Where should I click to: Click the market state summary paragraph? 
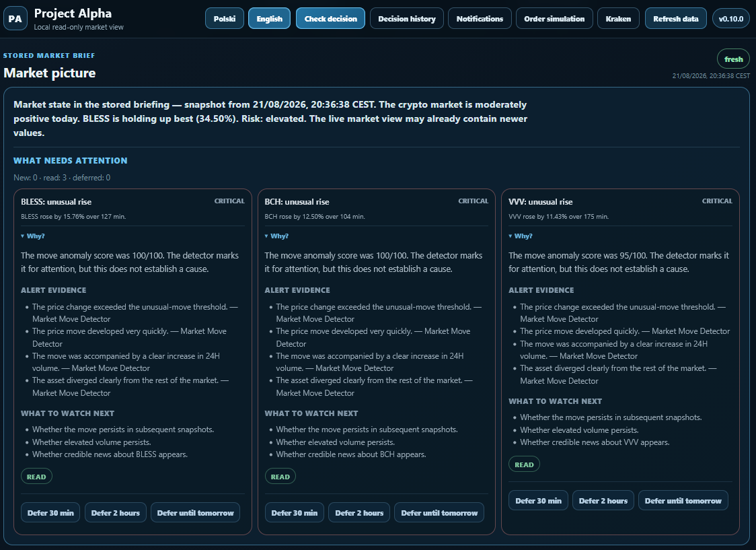click(270, 118)
